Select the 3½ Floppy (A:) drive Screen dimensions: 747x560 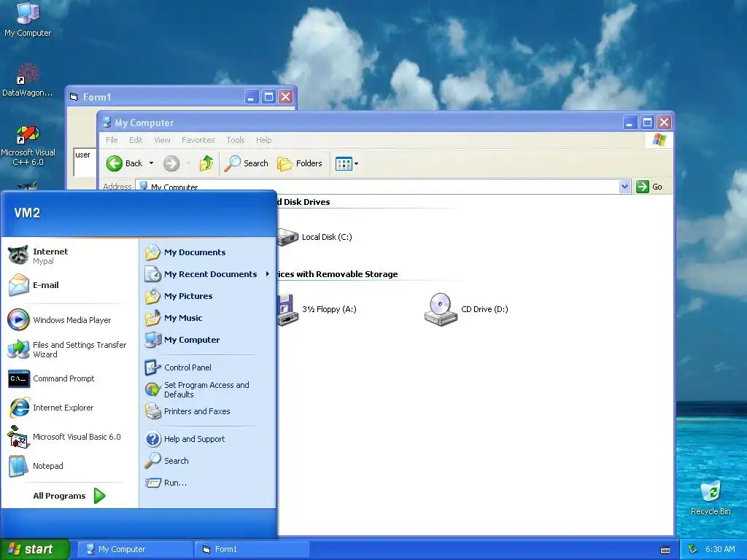(317, 309)
